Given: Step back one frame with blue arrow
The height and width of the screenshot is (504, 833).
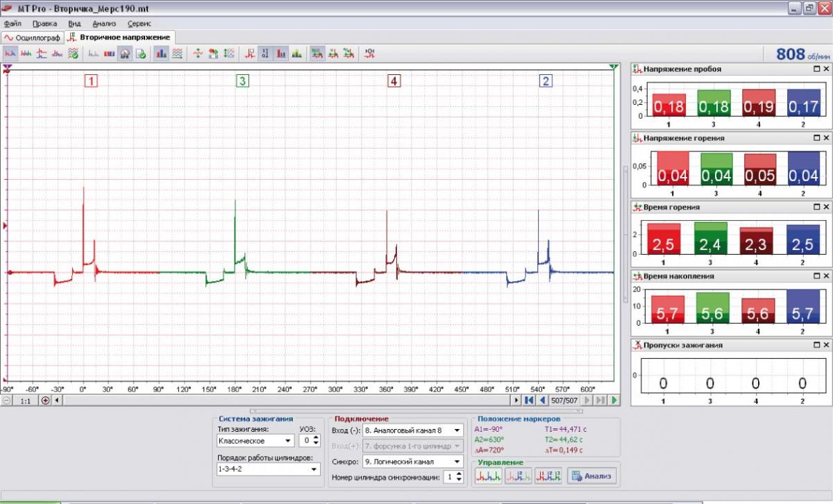Looking at the screenshot, I should tap(542, 401).
